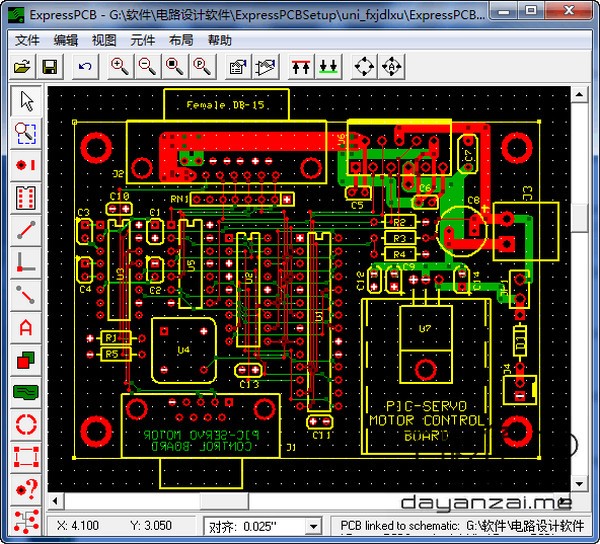The height and width of the screenshot is (544, 600).
Task: Select the disconnect trace tool
Action: (26, 295)
